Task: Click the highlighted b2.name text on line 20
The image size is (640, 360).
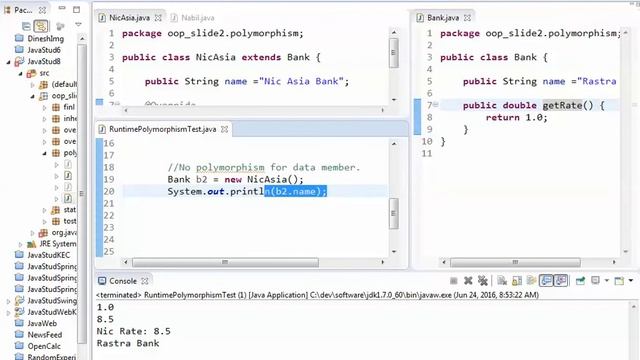Action: coord(296,191)
